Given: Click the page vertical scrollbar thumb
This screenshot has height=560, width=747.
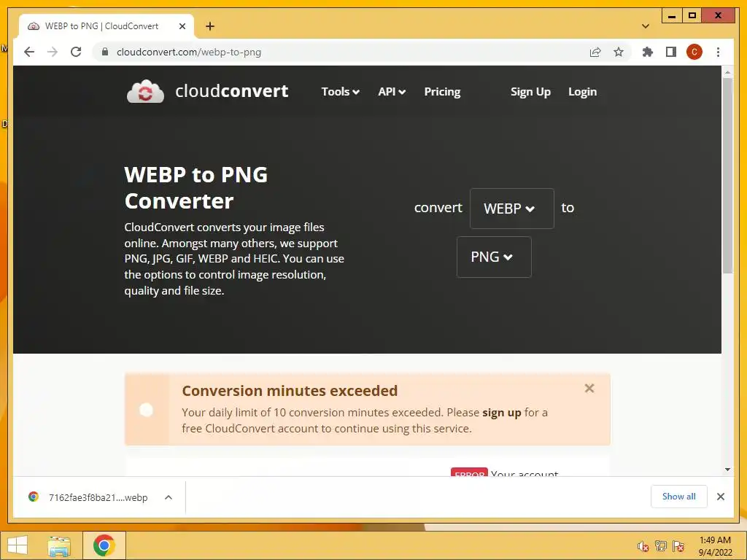Looking at the screenshot, I should (727, 175).
